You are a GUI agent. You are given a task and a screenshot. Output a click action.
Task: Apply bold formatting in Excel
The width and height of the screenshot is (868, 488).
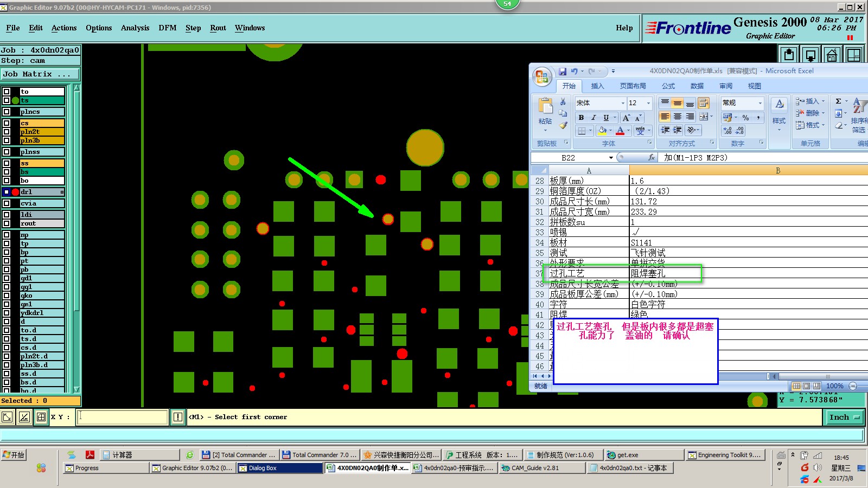pyautogui.click(x=581, y=117)
